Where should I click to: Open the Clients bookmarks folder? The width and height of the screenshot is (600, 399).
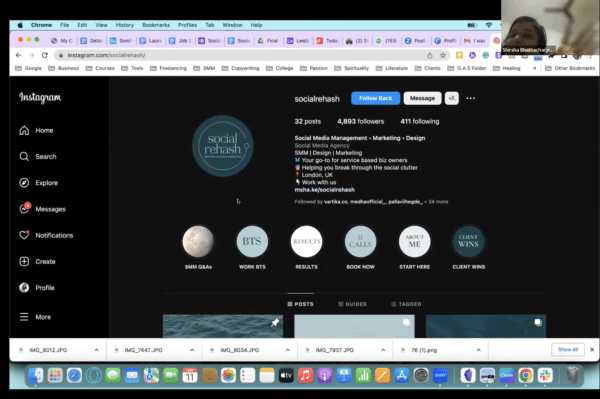coord(428,68)
